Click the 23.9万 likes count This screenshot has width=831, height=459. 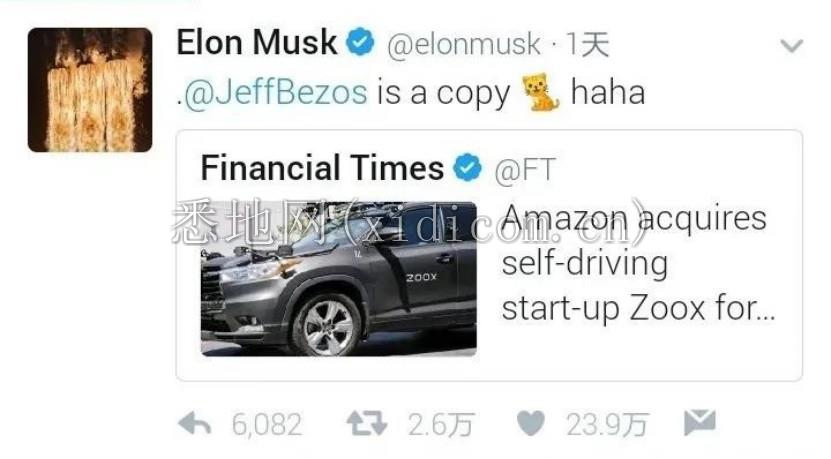pyautogui.click(x=607, y=425)
